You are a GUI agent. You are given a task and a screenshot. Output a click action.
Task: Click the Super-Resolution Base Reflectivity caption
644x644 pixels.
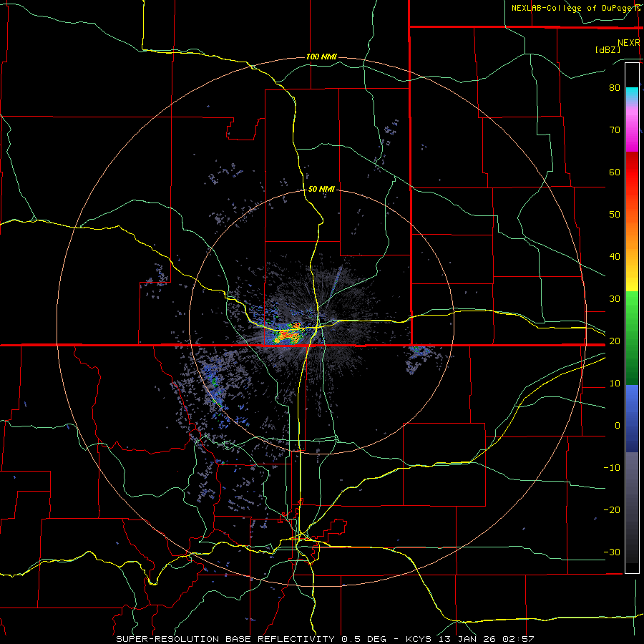pos(326,639)
